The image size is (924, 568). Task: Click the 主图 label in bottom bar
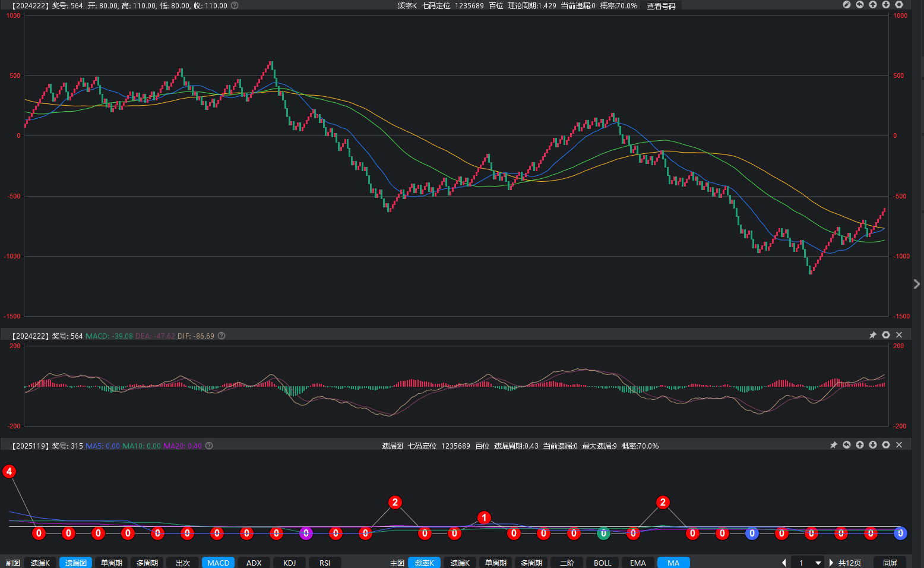[x=397, y=563]
